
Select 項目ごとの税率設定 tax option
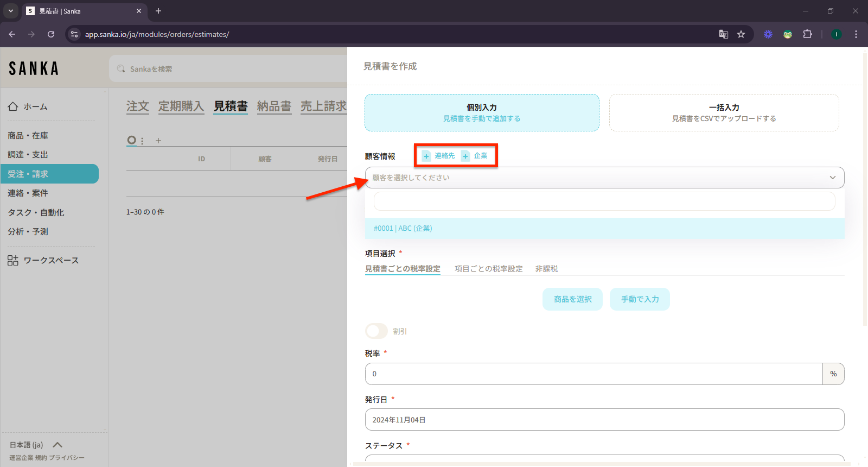(x=489, y=269)
